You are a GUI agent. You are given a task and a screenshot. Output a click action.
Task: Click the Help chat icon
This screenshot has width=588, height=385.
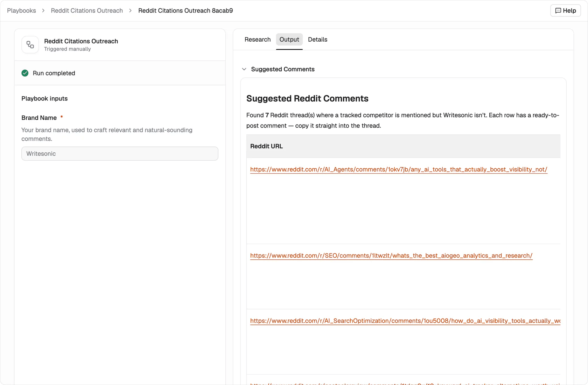coord(558,10)
